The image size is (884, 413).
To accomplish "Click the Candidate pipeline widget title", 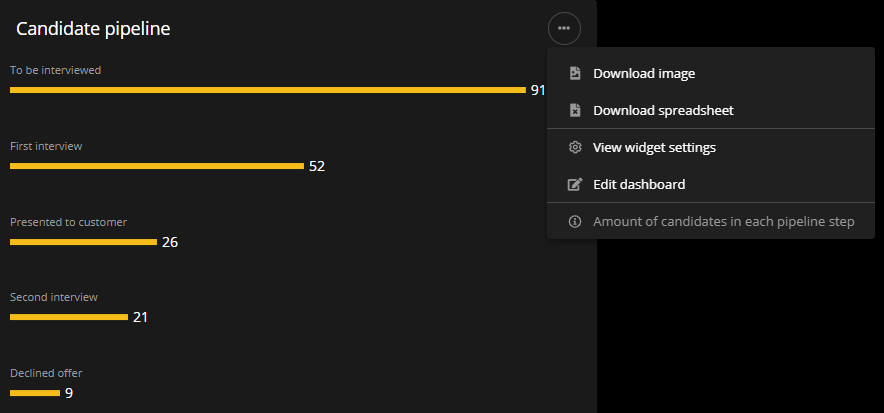I will tap(93, 29).
